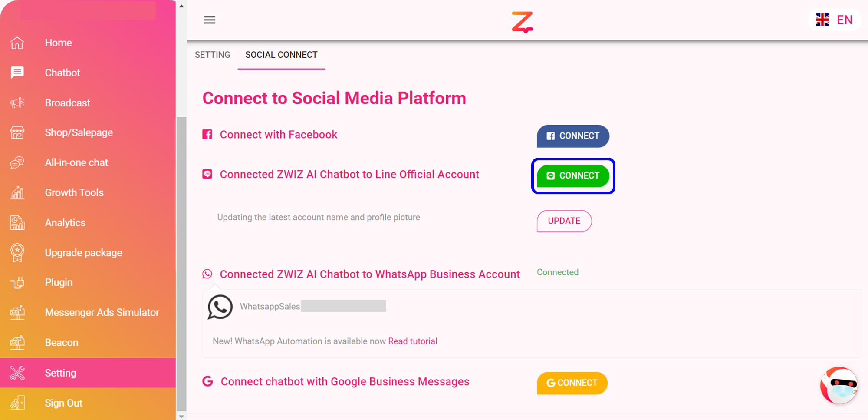This screenshot has width=868, height=420.
Task: Switch to the SETTING tab
Action: pyautogui.click(x=212, y=55)
